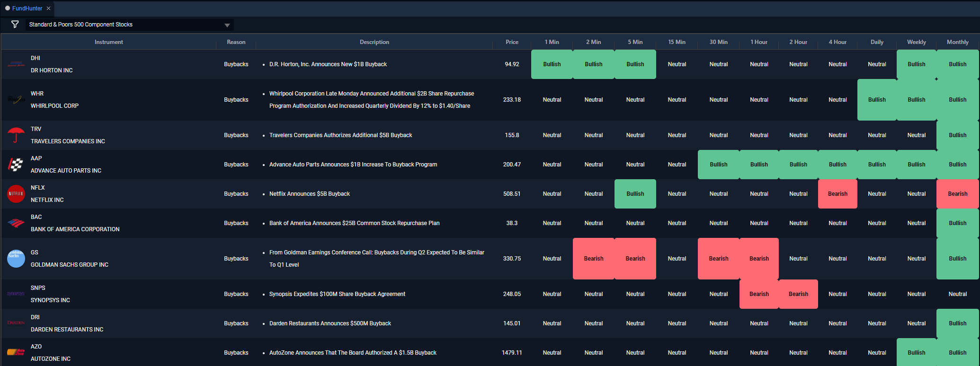Sort by the Reason column header
The image size is (980, 366).
pyautogui.click(x=236, y=42)
